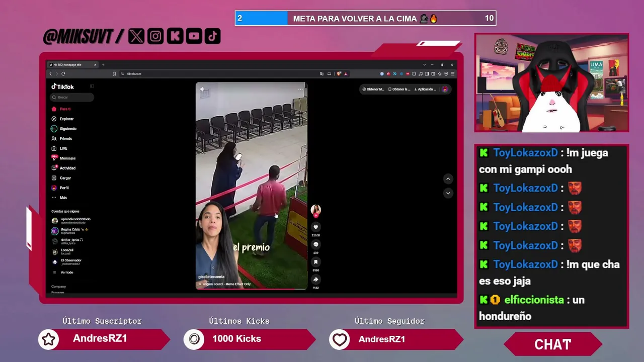Open the Company footer link
This screenshot has width=644, height=362.
click(x=58, y=287)
